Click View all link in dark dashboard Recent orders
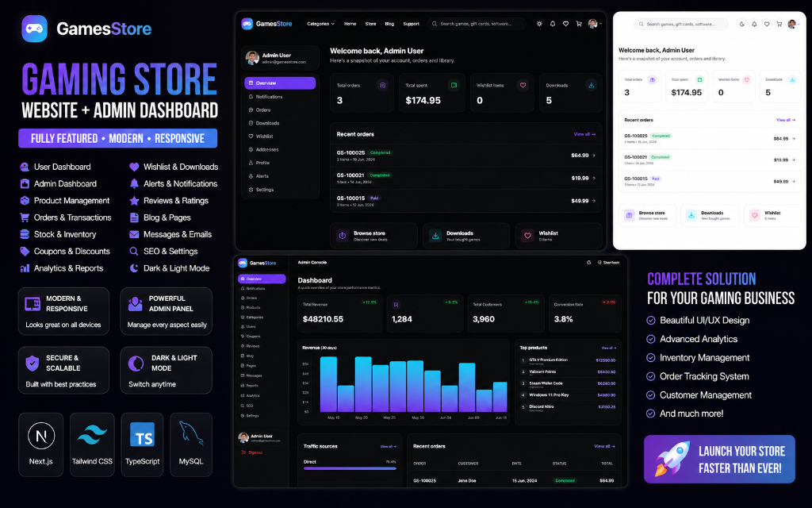 [x=584, y=134]
